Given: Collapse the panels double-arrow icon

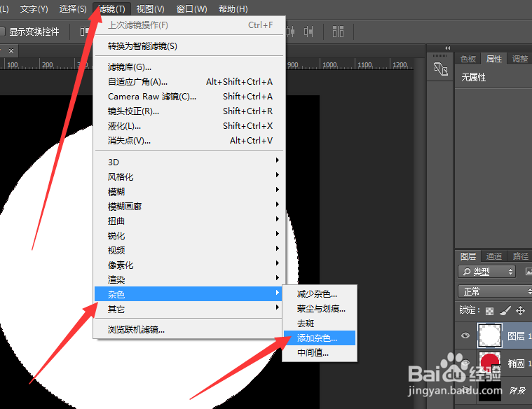Looking at the screenshot, I should point(447,48).
